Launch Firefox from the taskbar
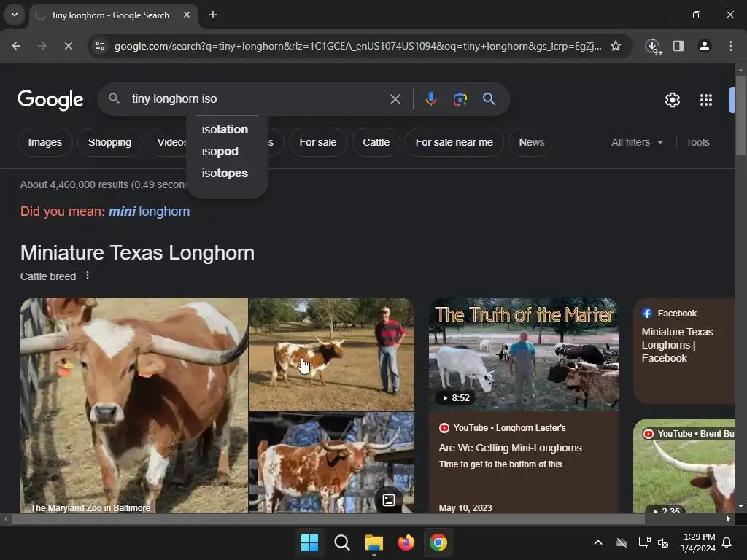The height and width of the screenshot is (560, 747). [406, 542]
